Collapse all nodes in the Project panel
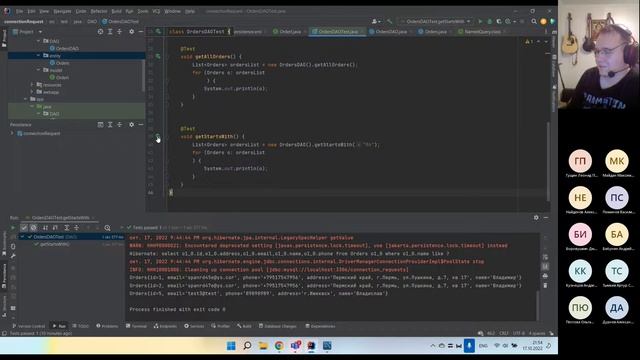 tap(120, 31)
